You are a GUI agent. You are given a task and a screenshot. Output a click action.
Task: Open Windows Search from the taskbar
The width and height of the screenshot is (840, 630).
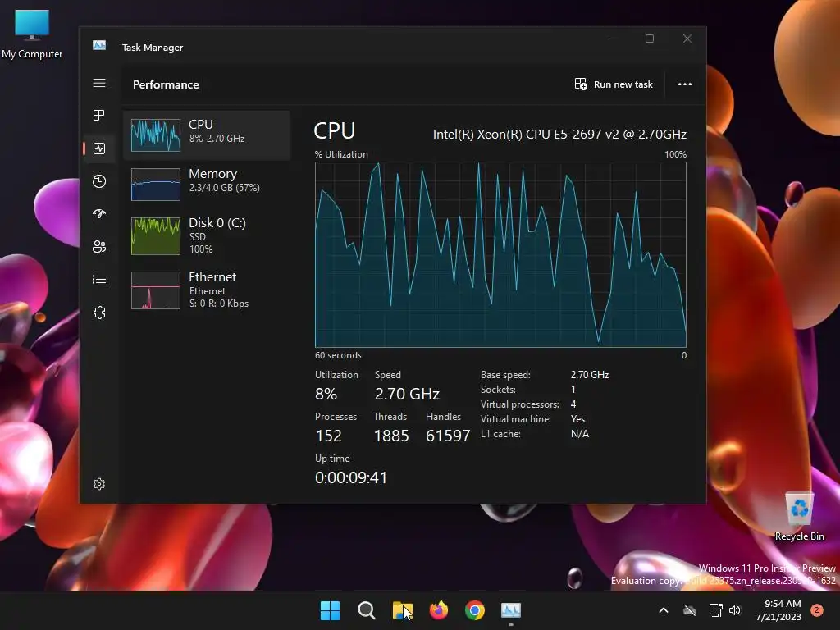pyautogui.click(x=367, y=610)
